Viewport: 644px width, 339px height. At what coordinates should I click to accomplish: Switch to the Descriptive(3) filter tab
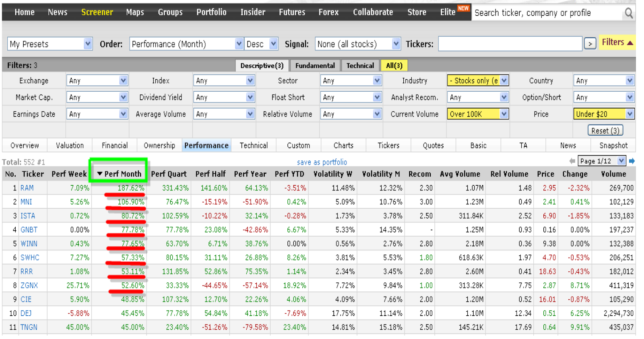pyautogui.click(x=262, y=66)
